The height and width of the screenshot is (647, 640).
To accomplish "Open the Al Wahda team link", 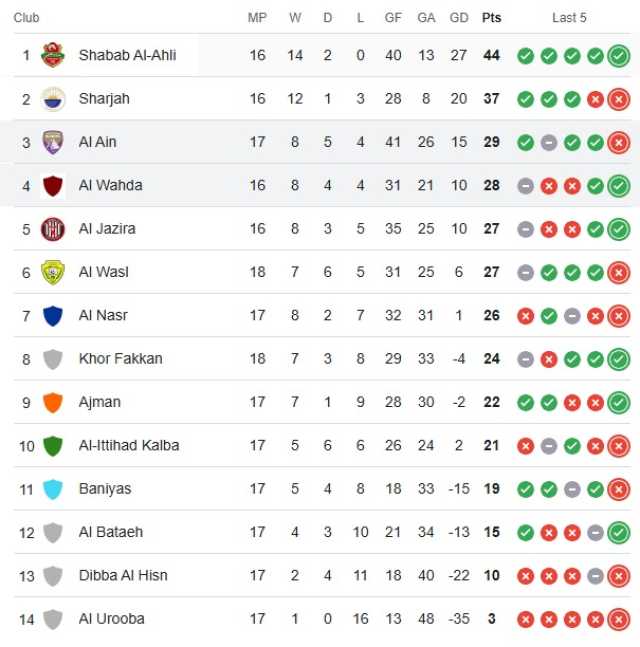I will [x=111, y=185].
